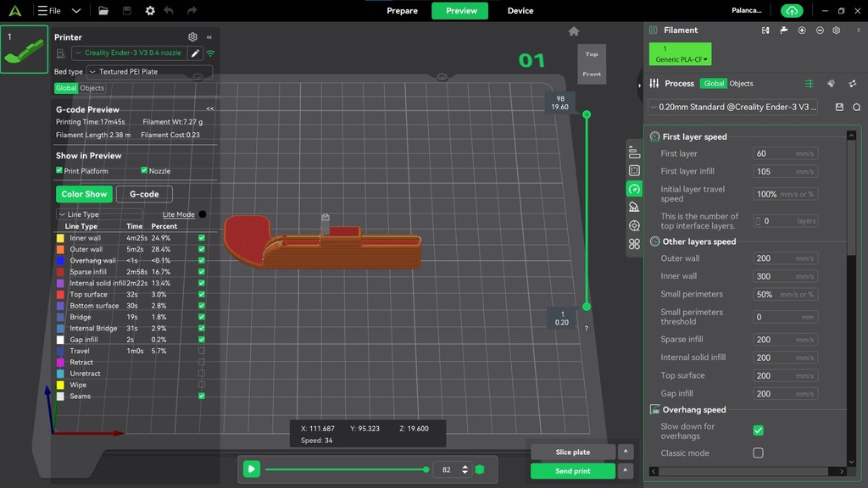Viewport: 868px width, 488px height.
Task: Save the process preset with disk icon
Action: pos(839,108)
